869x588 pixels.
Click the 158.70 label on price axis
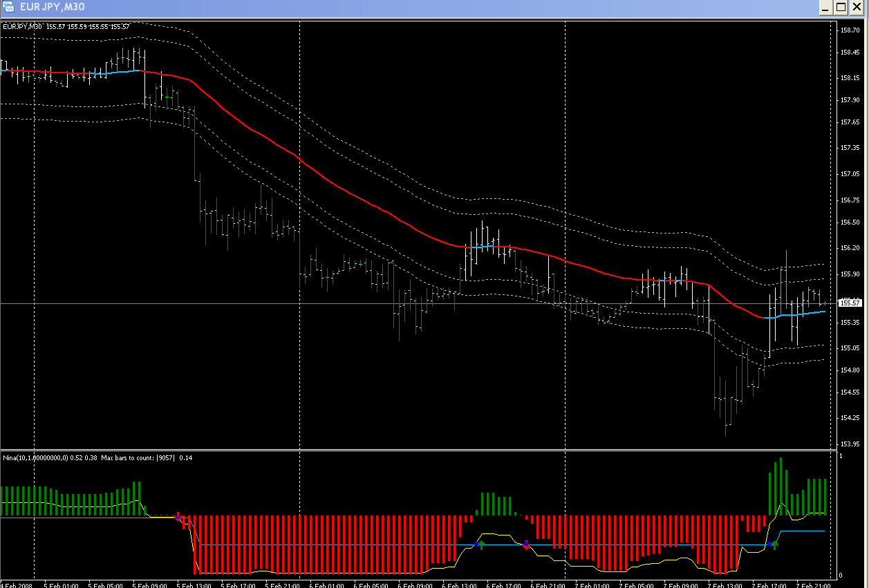[850, 30]
